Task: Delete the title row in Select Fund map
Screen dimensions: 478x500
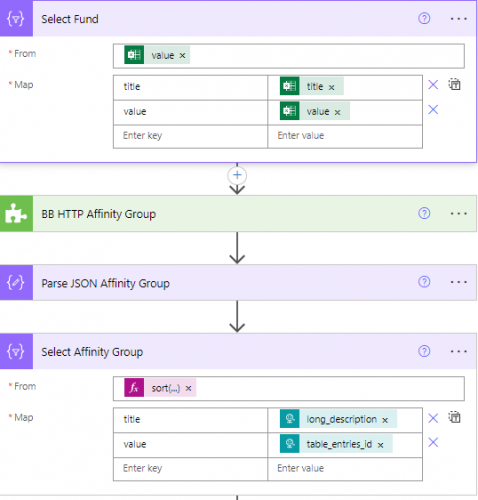Action: (433, 85)
